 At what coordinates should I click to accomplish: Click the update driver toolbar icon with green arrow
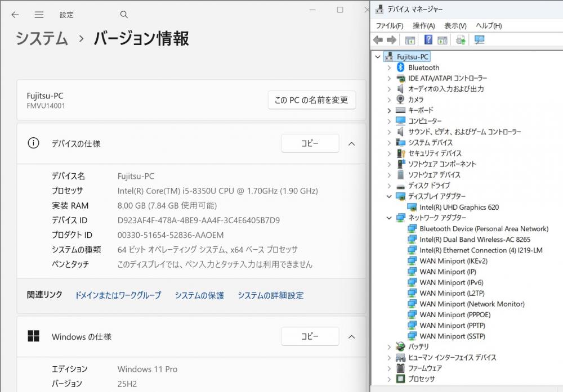tap(461, 40)
